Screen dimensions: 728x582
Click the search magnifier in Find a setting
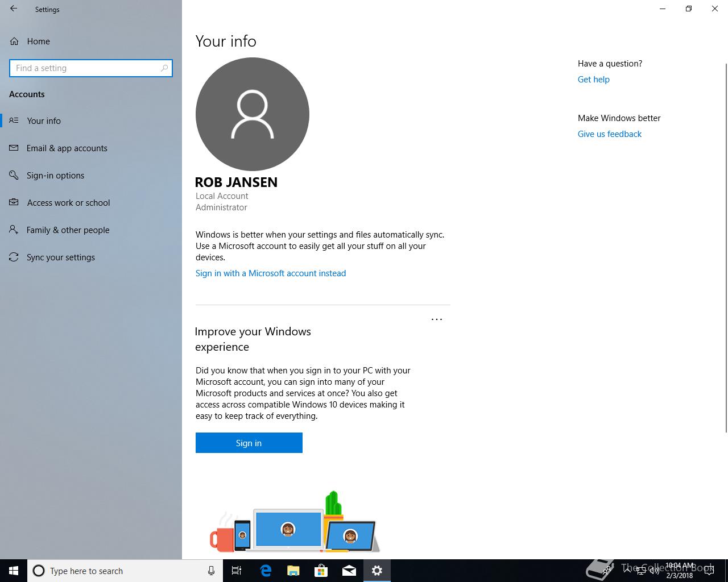164,68
